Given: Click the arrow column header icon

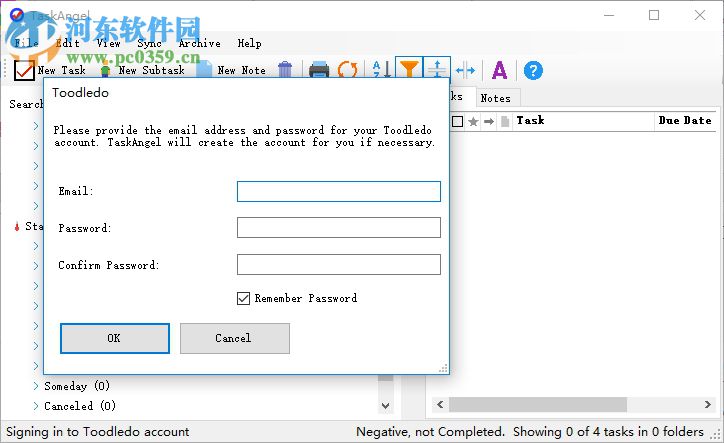Looking at the screenshot, I should [x=489, y=121].
